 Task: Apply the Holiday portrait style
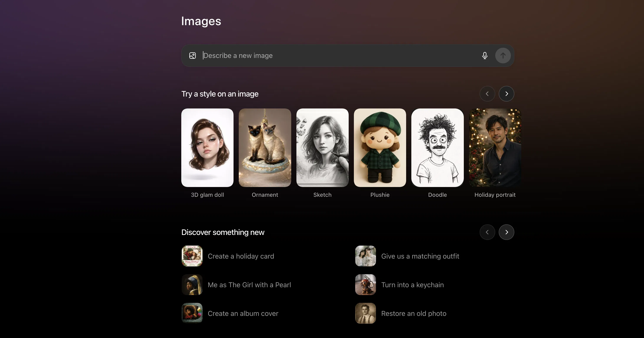click(495, 148)
